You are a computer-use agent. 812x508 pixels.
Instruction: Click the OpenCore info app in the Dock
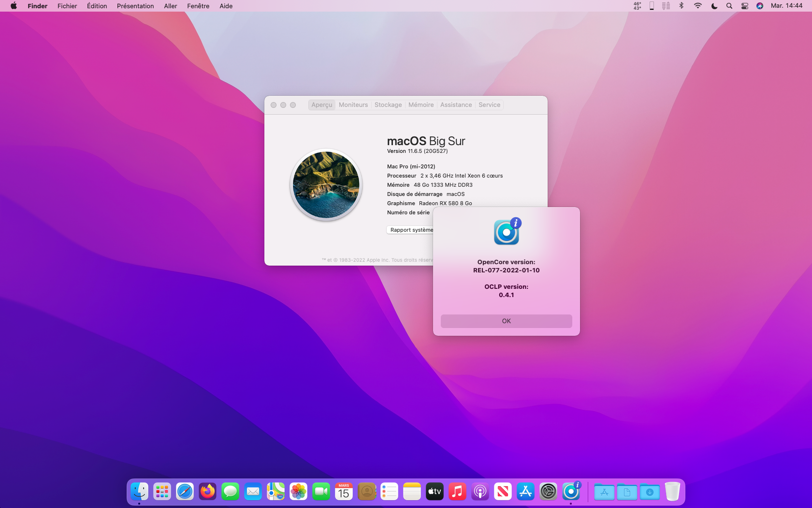click(x=571, y=492)
